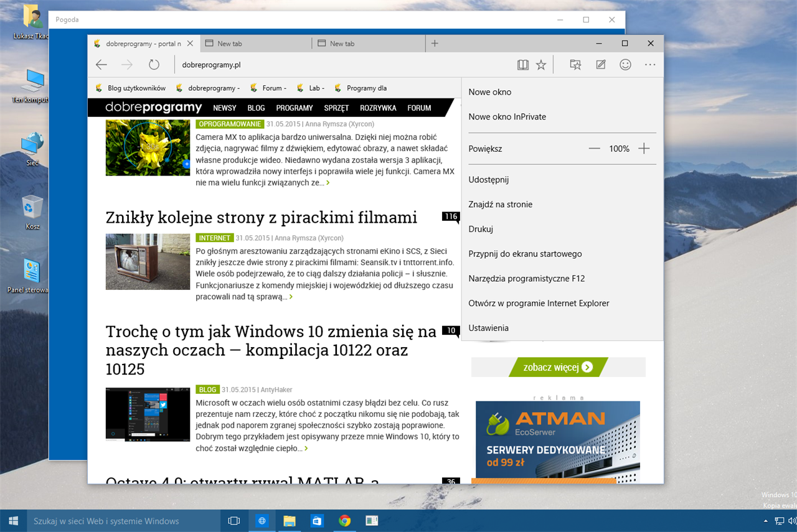Click the zobacz więcej green button
The height and width of the screenshot is (532, 797).
pyautogui.click(x=557, y=367)
